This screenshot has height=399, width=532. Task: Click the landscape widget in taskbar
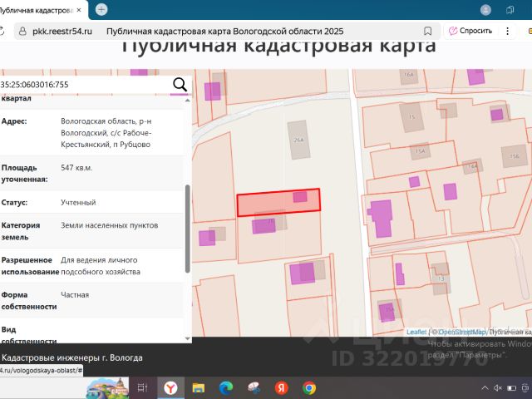click(107, 388)
